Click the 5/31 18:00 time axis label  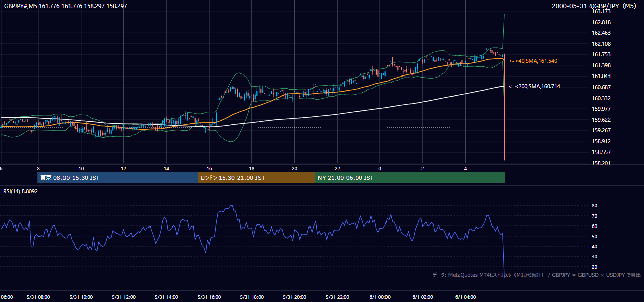[252, 297]
